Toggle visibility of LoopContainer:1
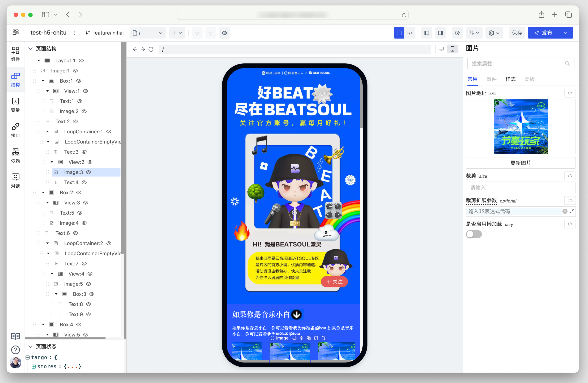 click(109, 132)
